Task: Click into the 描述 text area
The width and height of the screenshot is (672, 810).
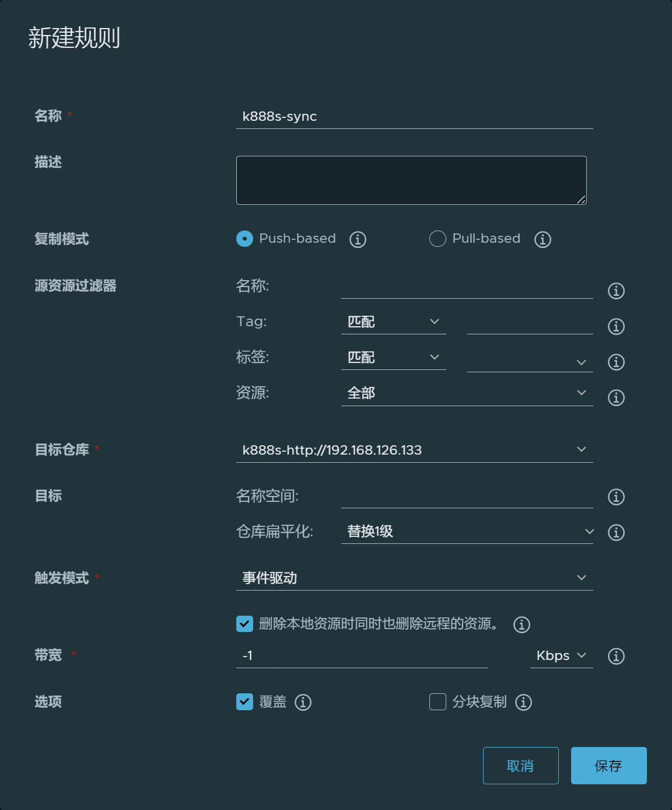Action: point(411,180)
